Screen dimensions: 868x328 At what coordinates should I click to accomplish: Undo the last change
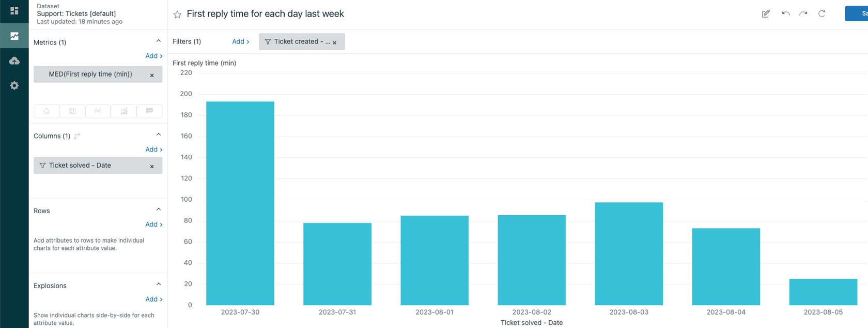(785, 13)
